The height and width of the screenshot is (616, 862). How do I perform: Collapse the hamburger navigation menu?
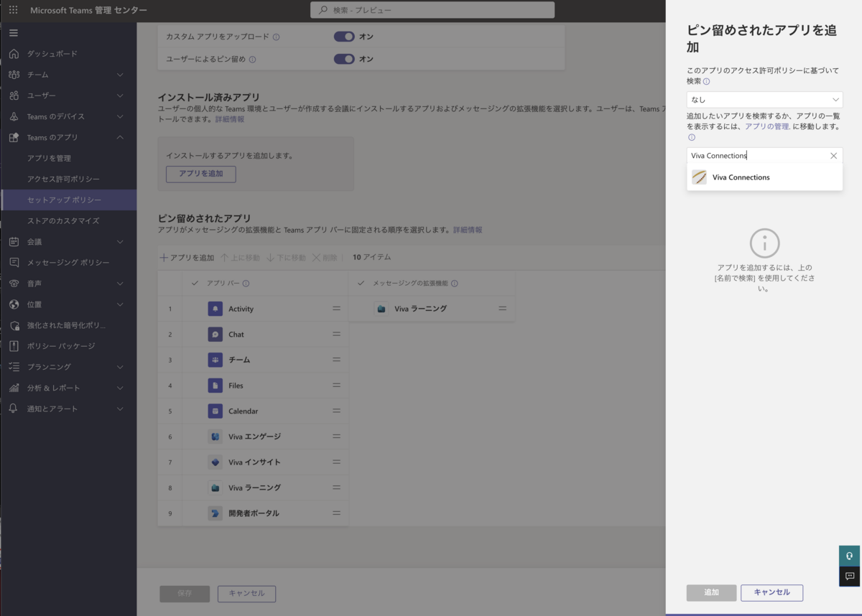[14, 33]
